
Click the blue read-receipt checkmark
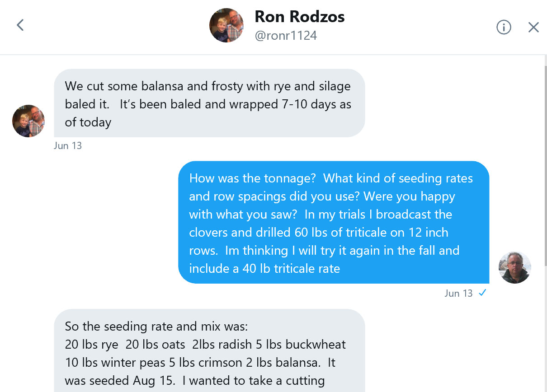482,293
